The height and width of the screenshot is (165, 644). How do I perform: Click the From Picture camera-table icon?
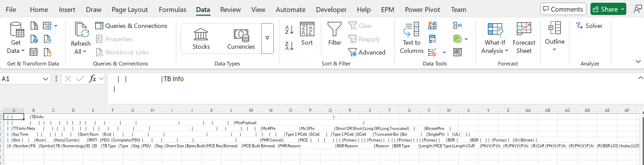(47, 26)
